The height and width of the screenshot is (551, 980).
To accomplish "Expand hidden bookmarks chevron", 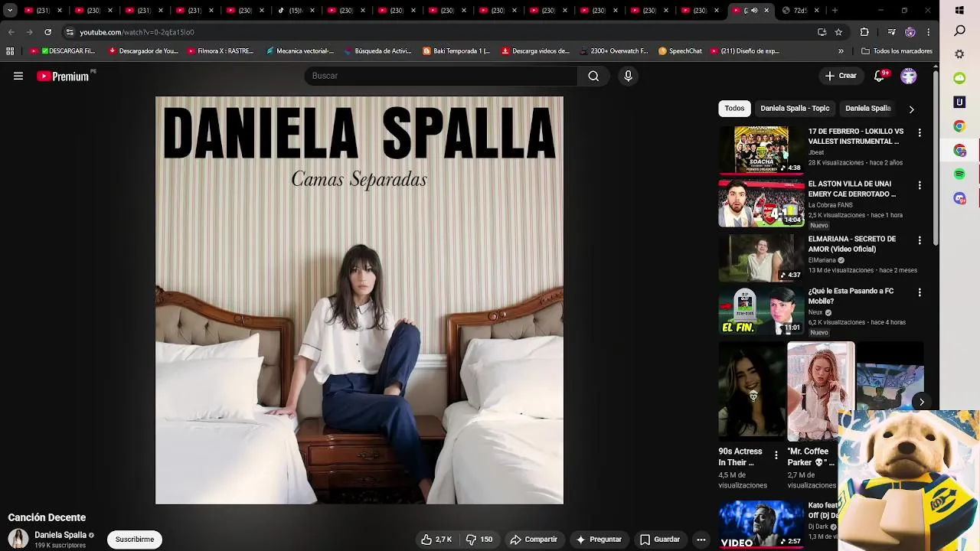I will point(841,51).
